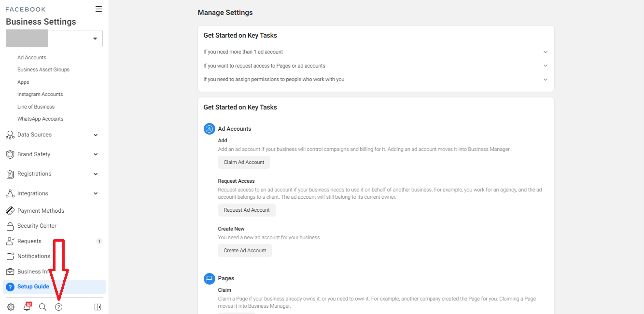Open the hamburger menu next to Facebook

click(x=98, y=9)
